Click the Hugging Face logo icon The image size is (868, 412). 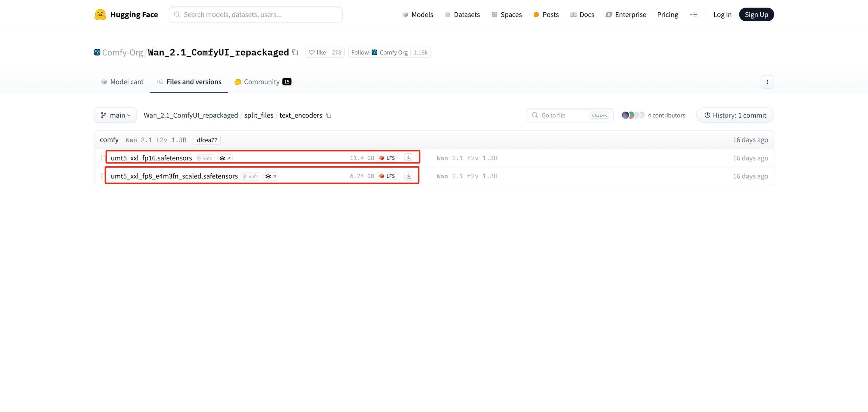click(x=100, y=15)
